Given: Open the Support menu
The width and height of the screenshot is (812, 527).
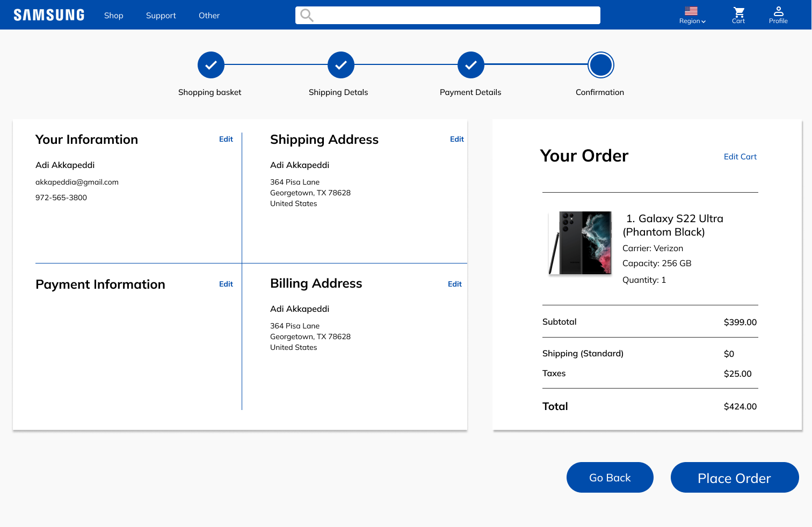Looking at the screenshot, I should click(x=161, y=16).
